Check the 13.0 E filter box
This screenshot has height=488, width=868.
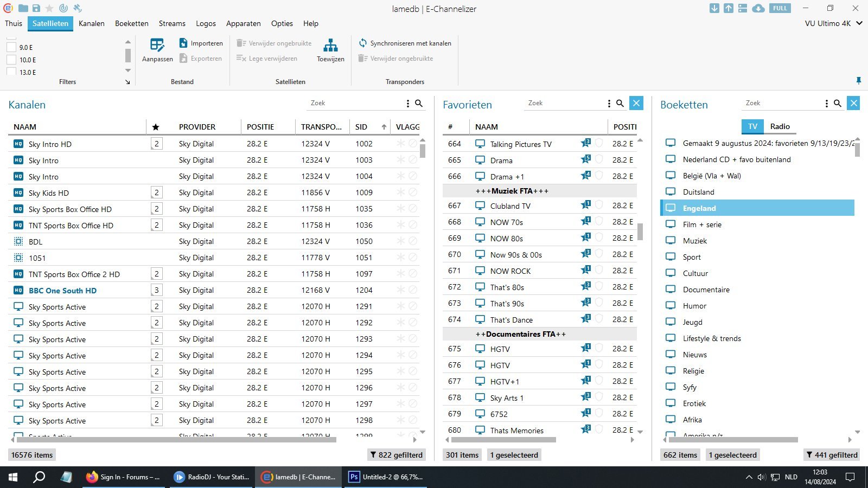point(11,72)
